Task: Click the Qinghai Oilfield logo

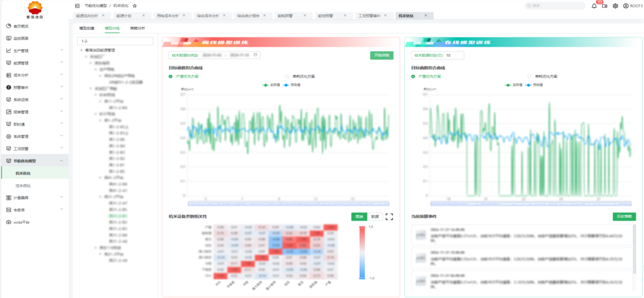Action: [34, 10]
